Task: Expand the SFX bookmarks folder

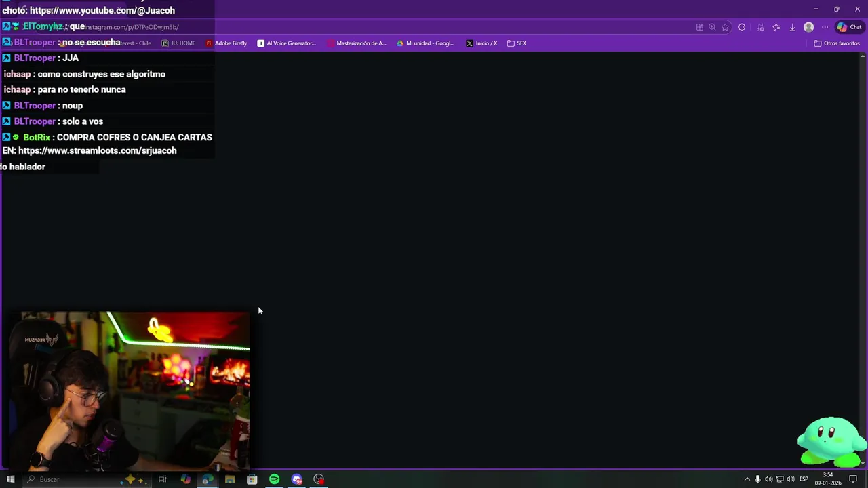Action: point(517,43)
